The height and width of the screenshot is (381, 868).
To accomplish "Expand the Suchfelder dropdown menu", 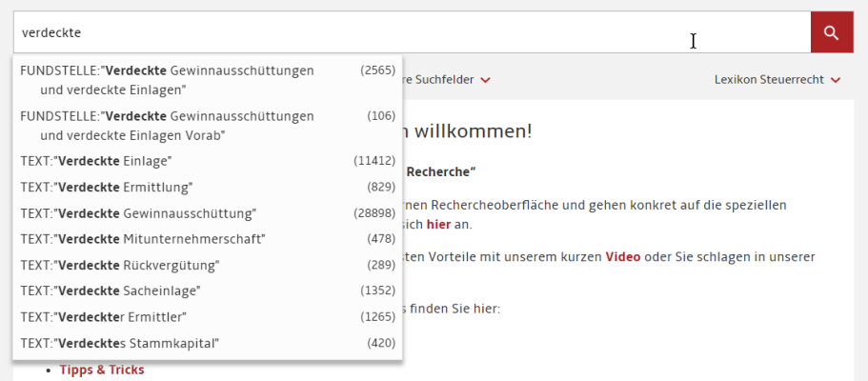I will [x=446, y=80].
